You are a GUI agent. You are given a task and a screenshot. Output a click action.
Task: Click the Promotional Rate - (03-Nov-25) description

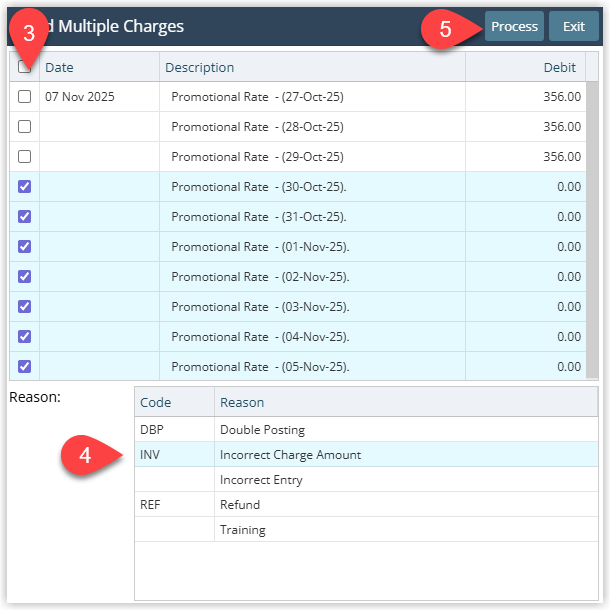point(260,306)
